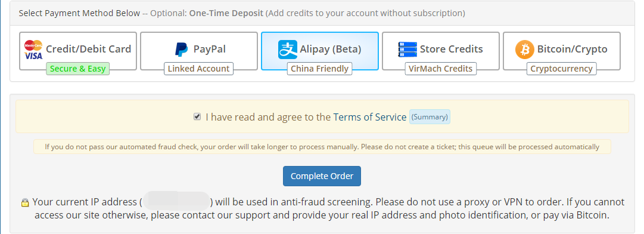Viewport: 644px width, 234px height.
Task: Click the orange Bitcoin coin icon
Action: [x=525, y=50]
